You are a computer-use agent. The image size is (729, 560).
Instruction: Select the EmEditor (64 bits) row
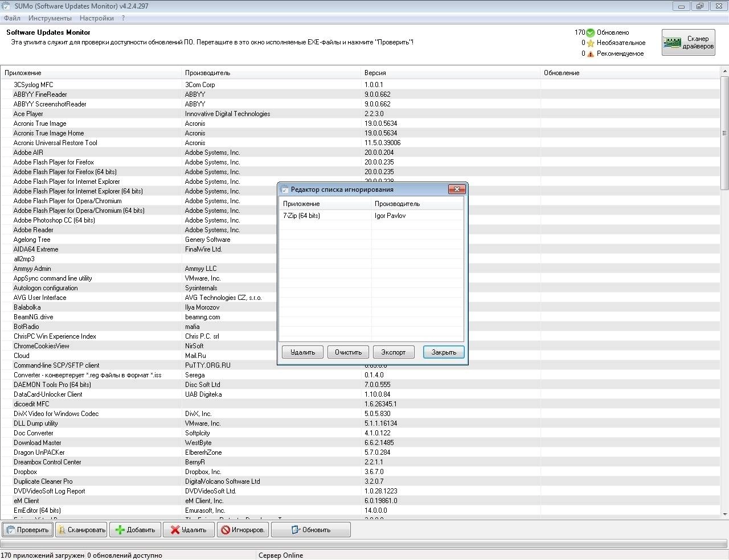[360, 510]
